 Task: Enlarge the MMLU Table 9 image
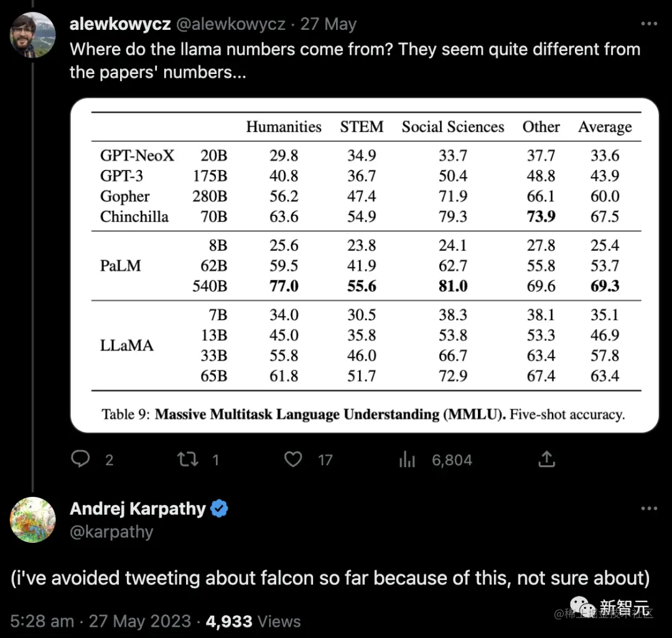point(365,265)
